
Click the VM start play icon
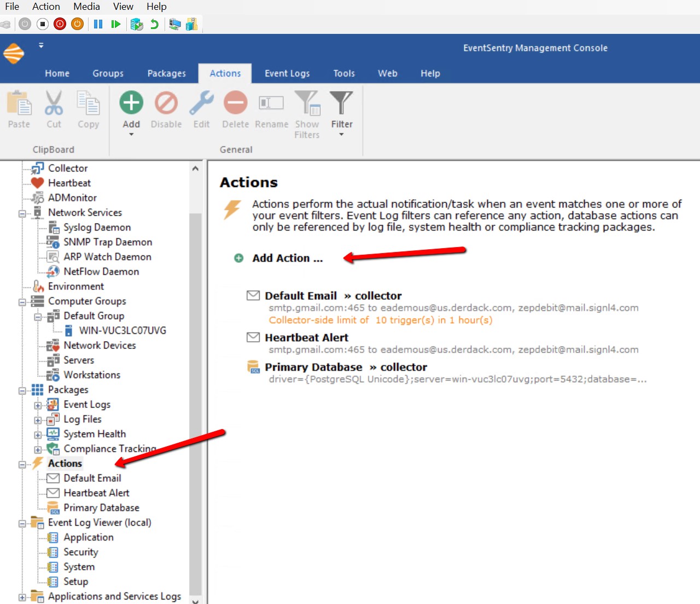[x=115, y=24]
